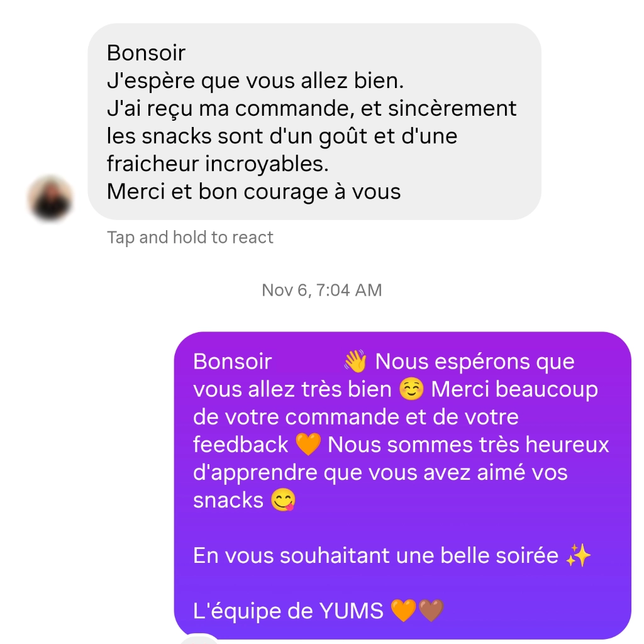644x644 pixels.
Task: Click 'fraicheur incroyables.' text line
Action: (218, 164)
